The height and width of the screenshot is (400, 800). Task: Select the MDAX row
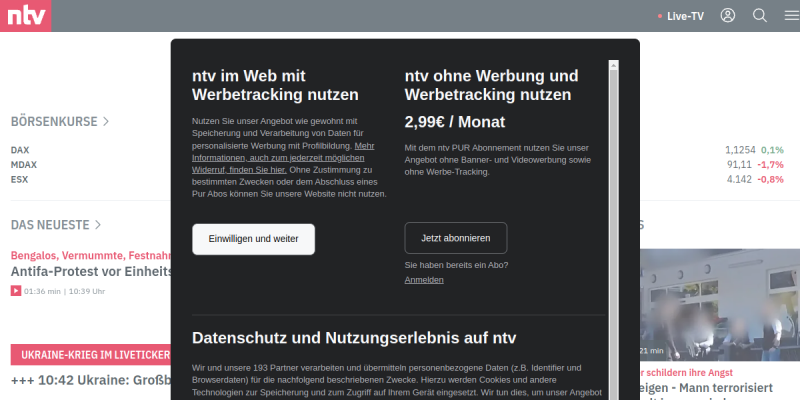coord(24,165)
